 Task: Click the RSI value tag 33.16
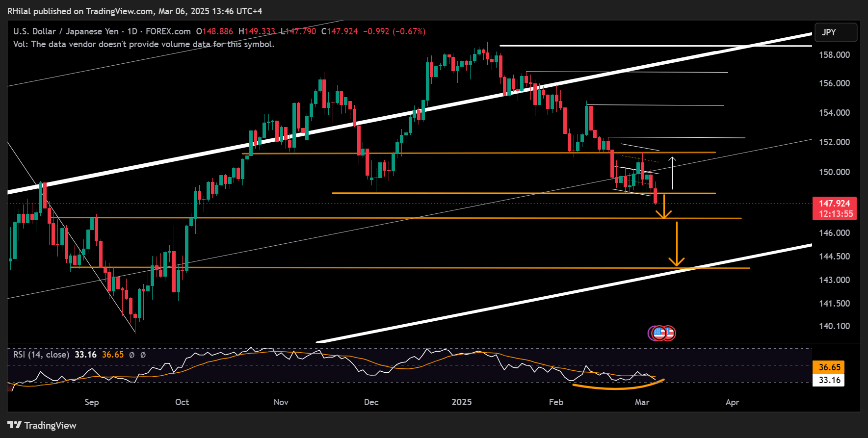coord(829,380)
